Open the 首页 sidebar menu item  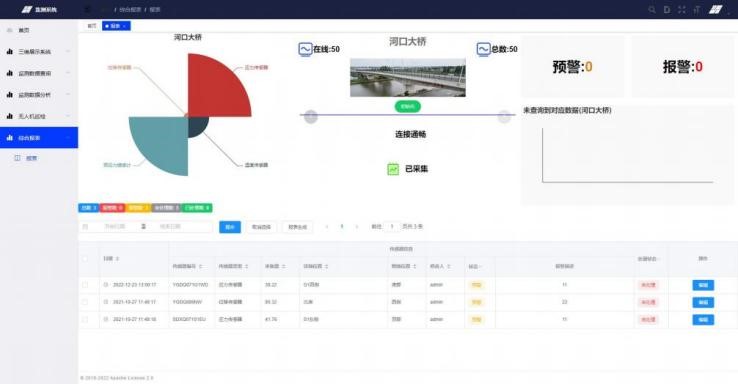tap(39, 30)
